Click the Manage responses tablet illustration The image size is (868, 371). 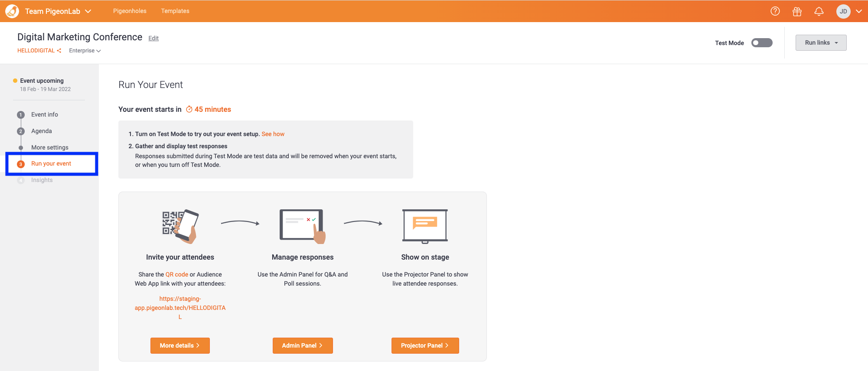[303, 226]
